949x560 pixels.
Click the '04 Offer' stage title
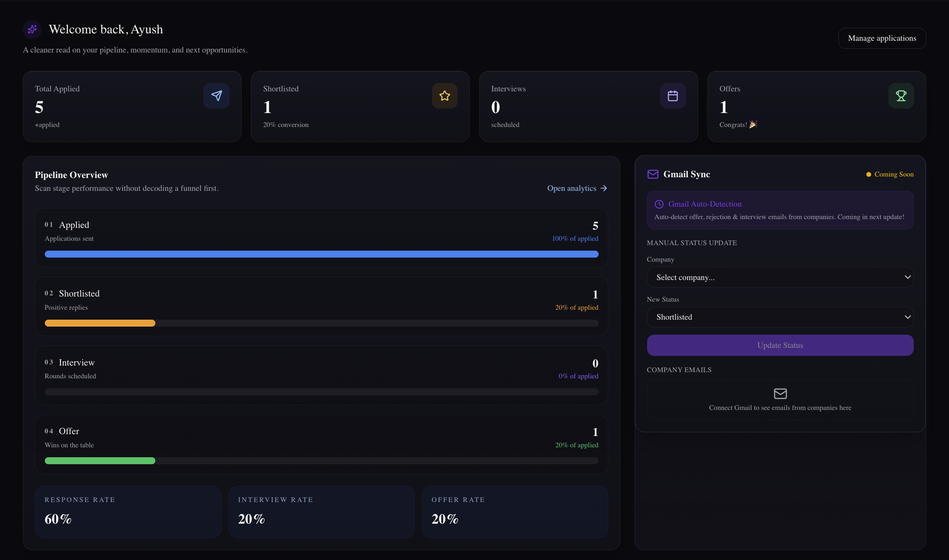click(x=62, y=431)
